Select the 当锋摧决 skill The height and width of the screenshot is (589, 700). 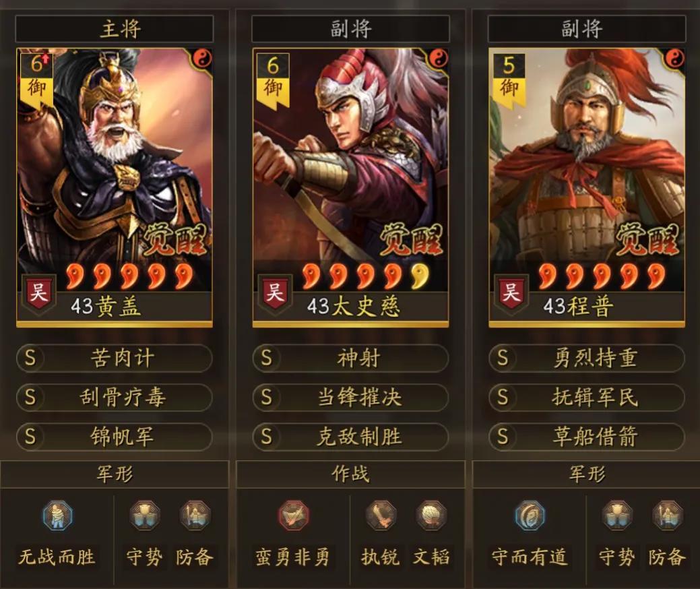click(350, 397)
